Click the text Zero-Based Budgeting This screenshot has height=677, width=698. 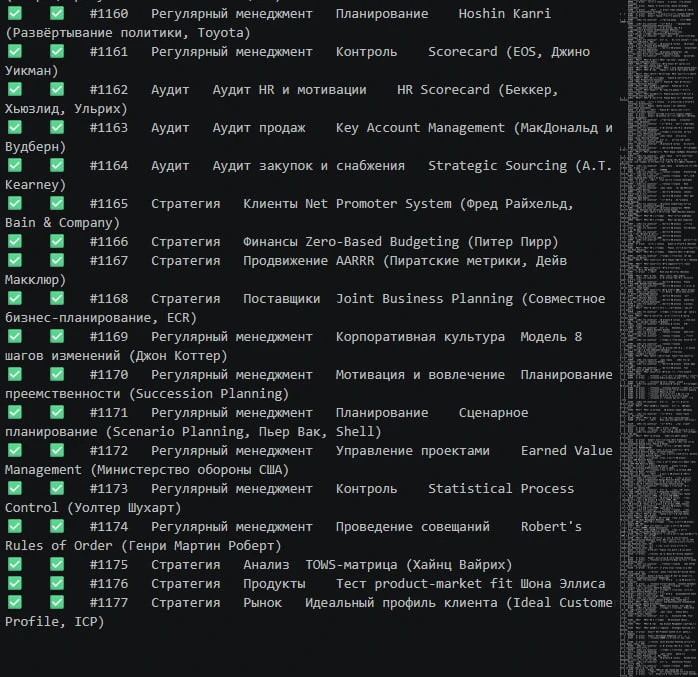[382, 242]
